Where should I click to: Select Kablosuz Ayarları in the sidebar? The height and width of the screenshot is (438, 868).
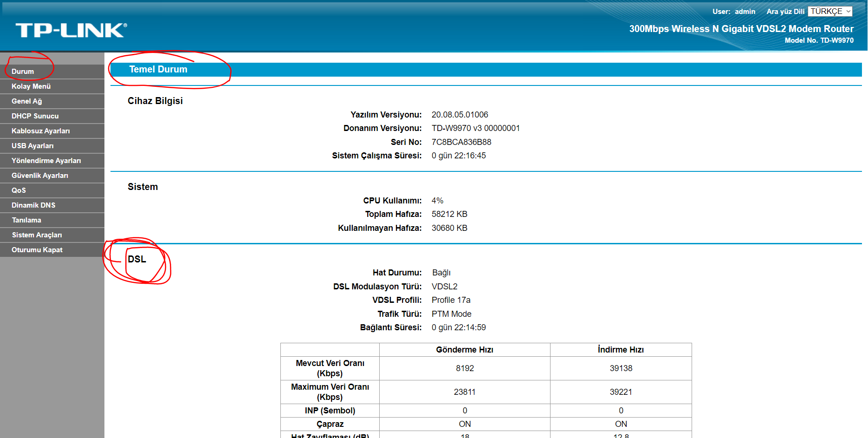(x=52, y=131)
